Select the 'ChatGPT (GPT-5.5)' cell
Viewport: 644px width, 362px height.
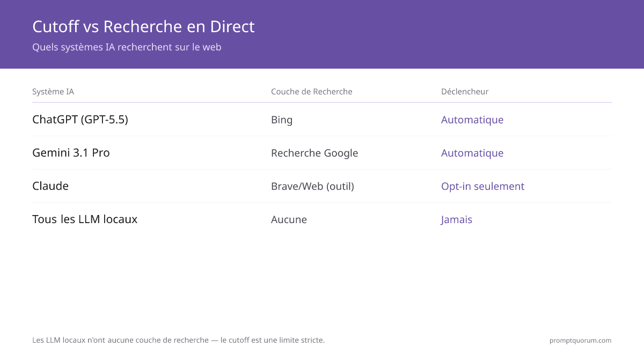click(x=80, y=120)
